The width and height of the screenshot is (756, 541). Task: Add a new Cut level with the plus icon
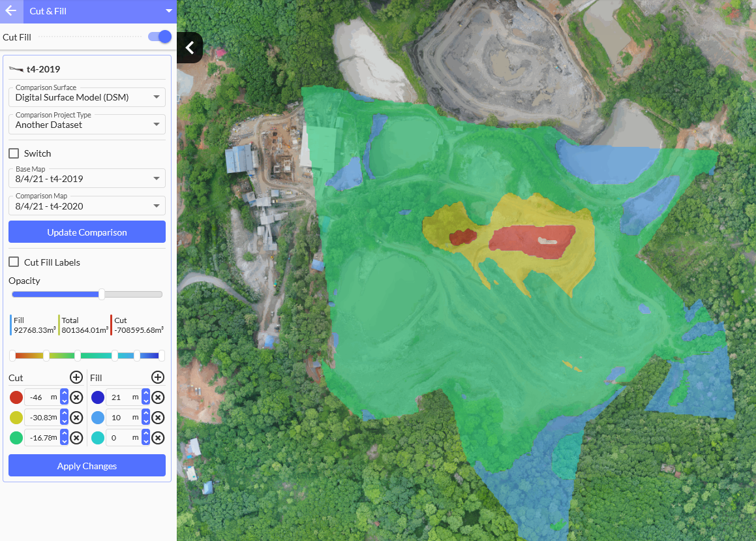point(76,377)
